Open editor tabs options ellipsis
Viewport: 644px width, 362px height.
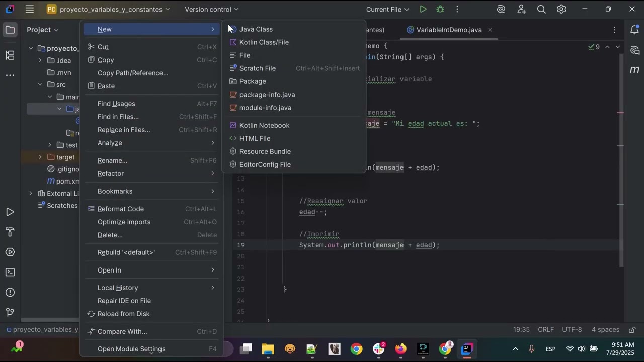click(614, 30)
